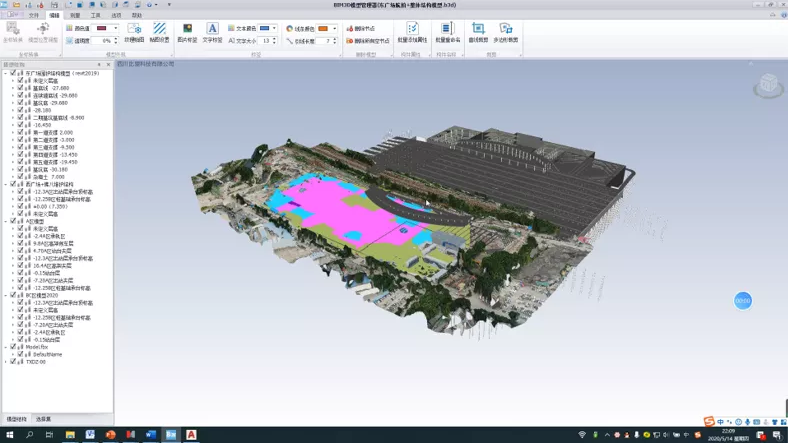This screenshot has width=788, height=443.
Task: Pin the model structure panel
Action: 99,64
